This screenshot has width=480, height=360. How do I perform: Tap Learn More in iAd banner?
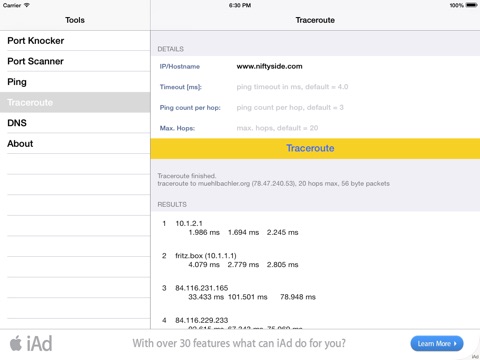[437, 344]
